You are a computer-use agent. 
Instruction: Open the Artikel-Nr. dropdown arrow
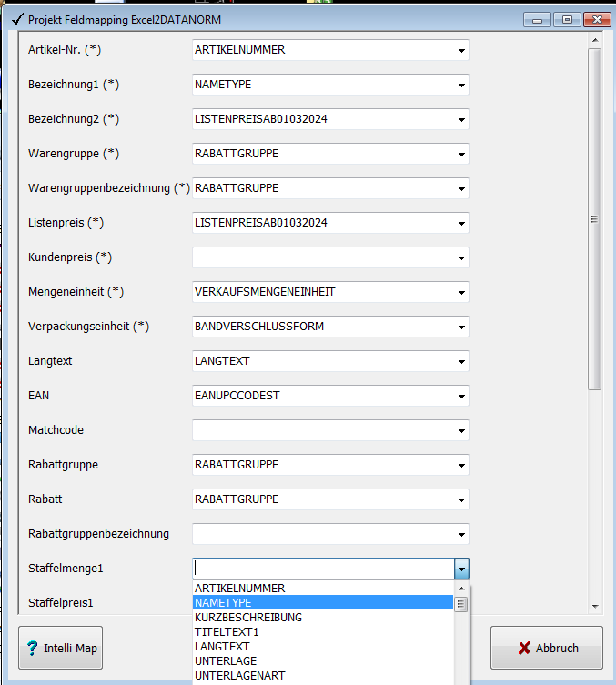click(x=461, y=50)
